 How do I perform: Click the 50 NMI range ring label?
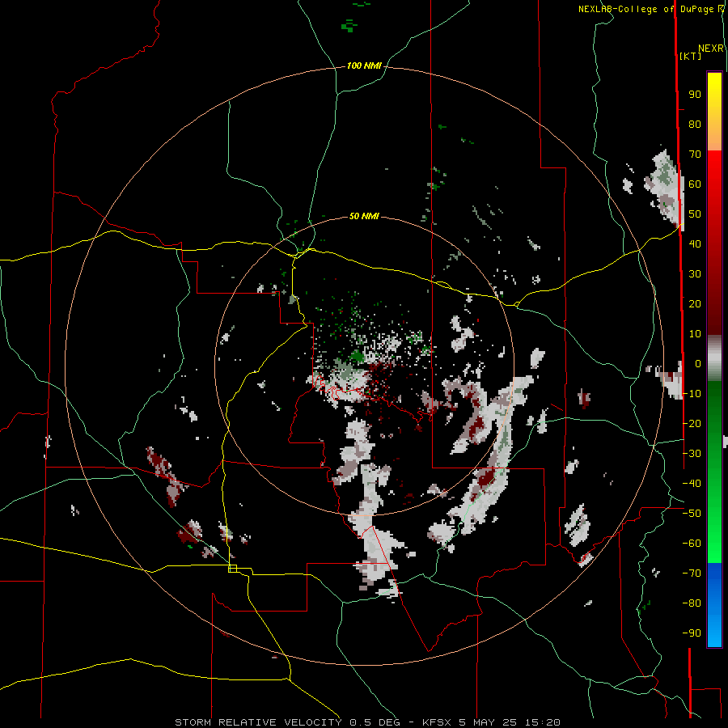coord(364,216)
